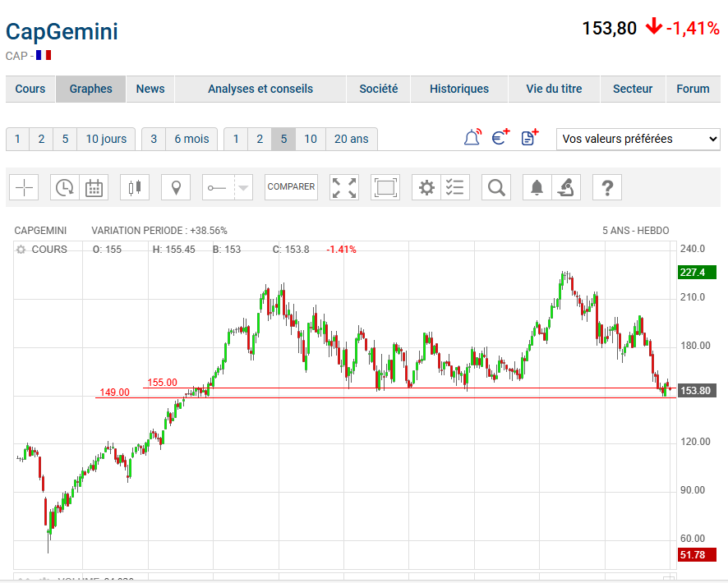This screenshot has width=728, height=583.
Task: Select the line drawing tool
Action: tap(219, 188)
